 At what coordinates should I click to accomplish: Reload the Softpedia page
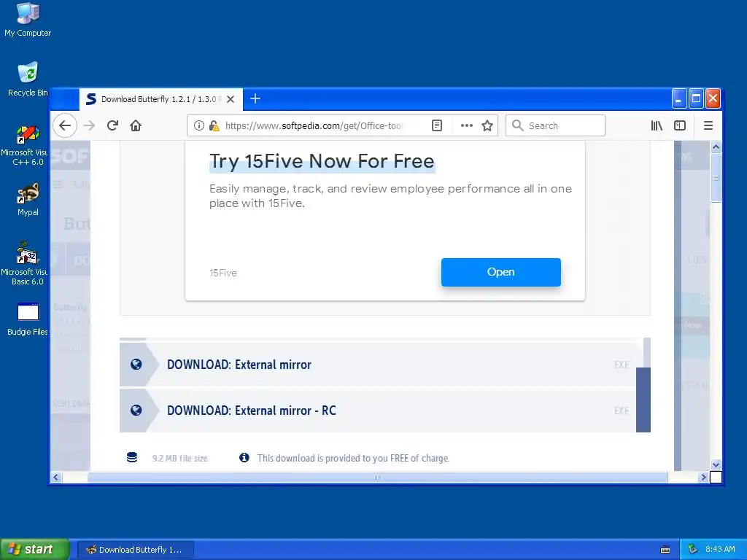pos(112,125)
